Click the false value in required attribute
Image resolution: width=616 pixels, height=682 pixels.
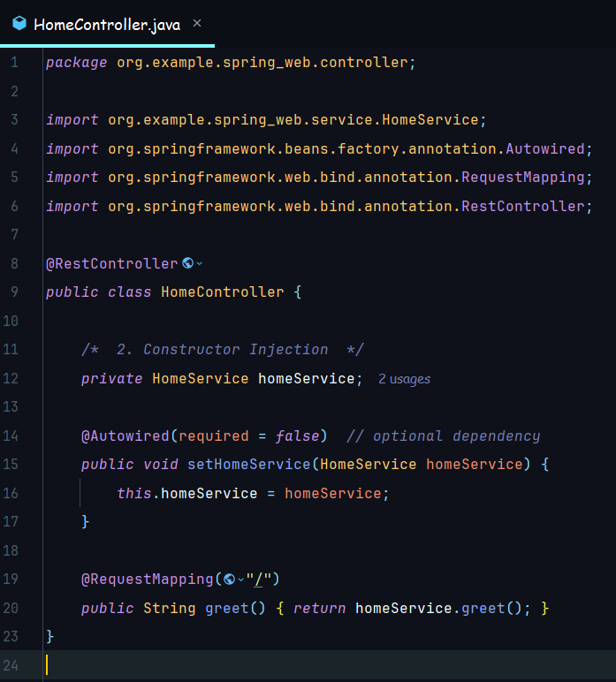click(x=298, y=436)
